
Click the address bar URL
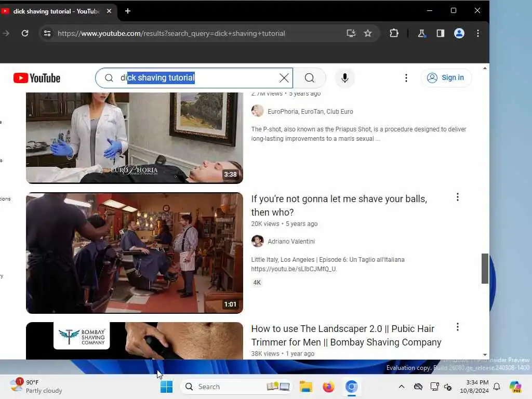[x=171, y=33]
